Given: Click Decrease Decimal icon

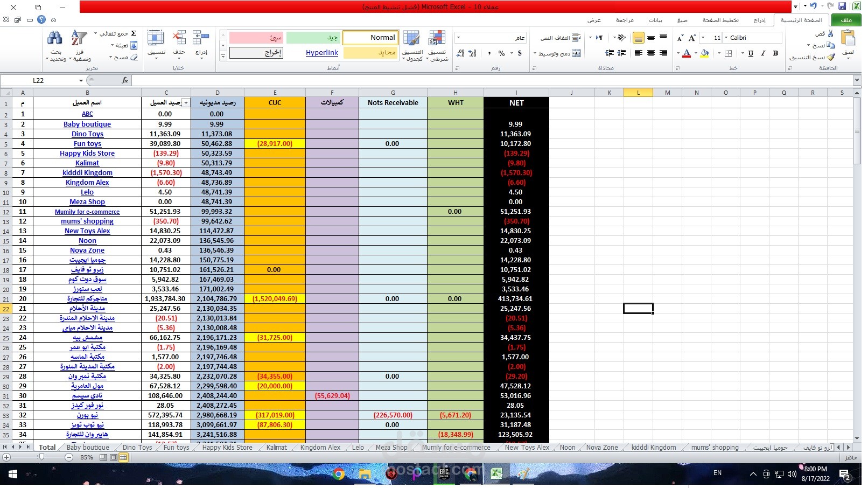Looking at the screenshot, I should pyautogui.click(x=460, y=53).
